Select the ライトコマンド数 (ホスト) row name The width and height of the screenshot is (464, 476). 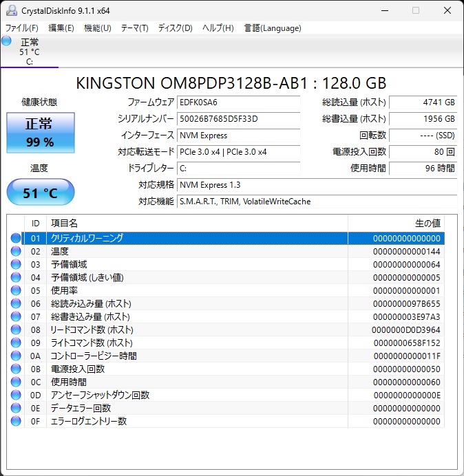coord(92,343)
